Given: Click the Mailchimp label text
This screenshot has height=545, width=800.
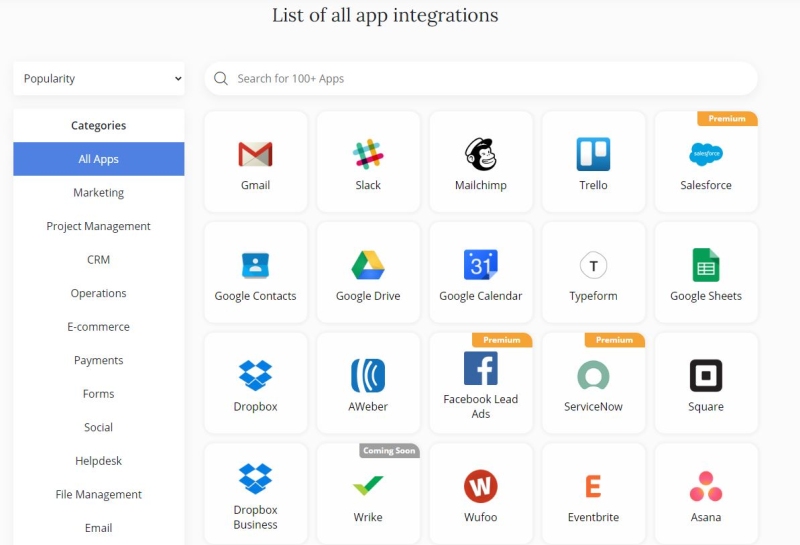Looking at the screenshot, I should click(x=481, y=186).
